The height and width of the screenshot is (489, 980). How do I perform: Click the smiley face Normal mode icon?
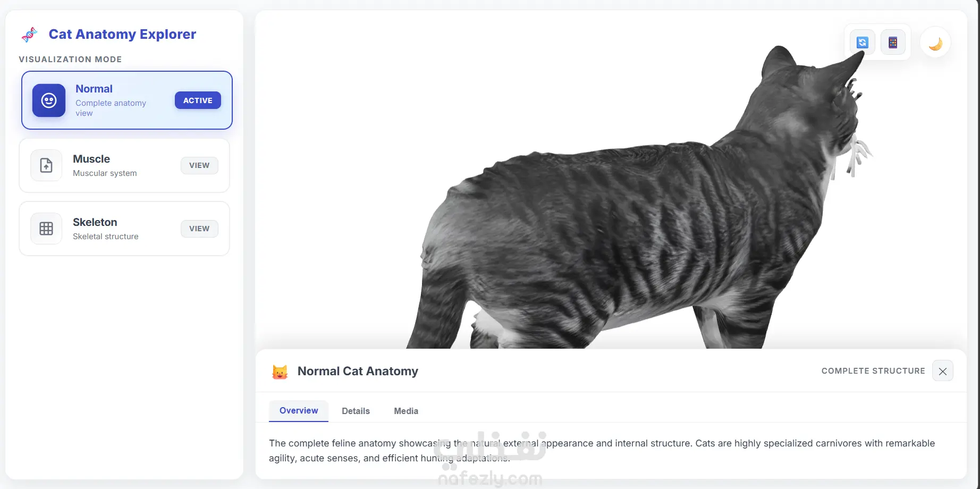click(49, 100)
